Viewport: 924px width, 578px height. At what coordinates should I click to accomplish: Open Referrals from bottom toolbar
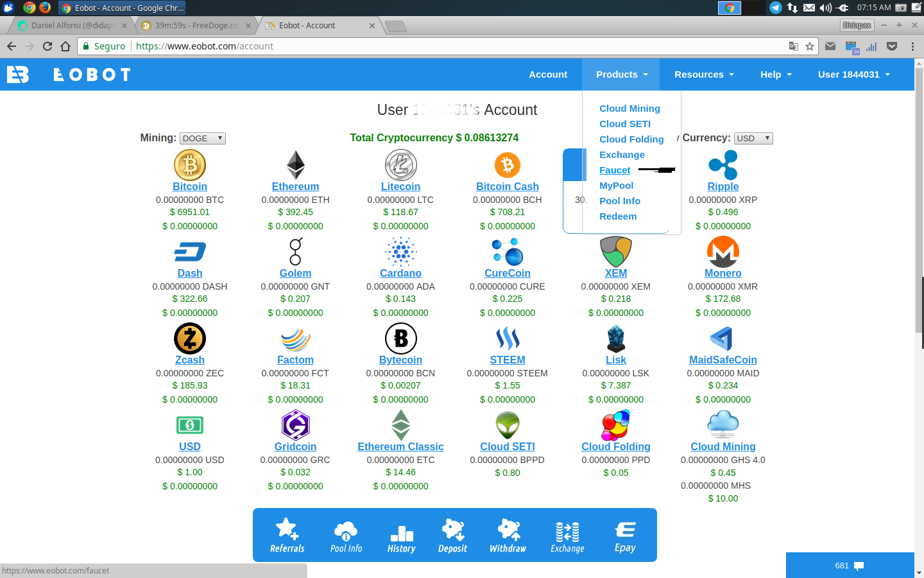pos(287,536)
